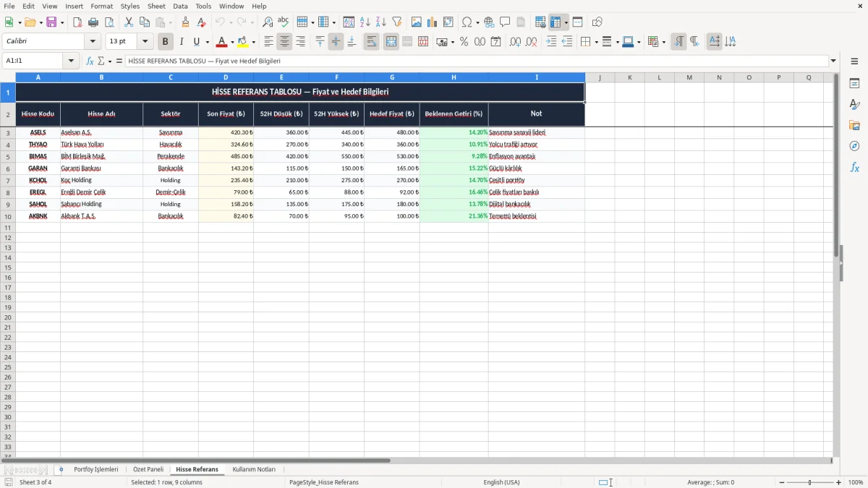868x488 pixels.
Task: Insert a hyperlink
Action: 489,22
